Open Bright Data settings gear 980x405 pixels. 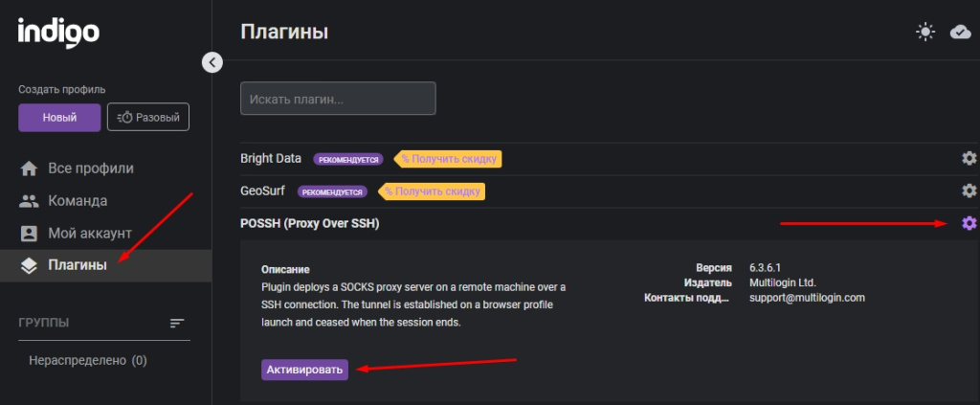pyautogui.click(x=969, y=158)
